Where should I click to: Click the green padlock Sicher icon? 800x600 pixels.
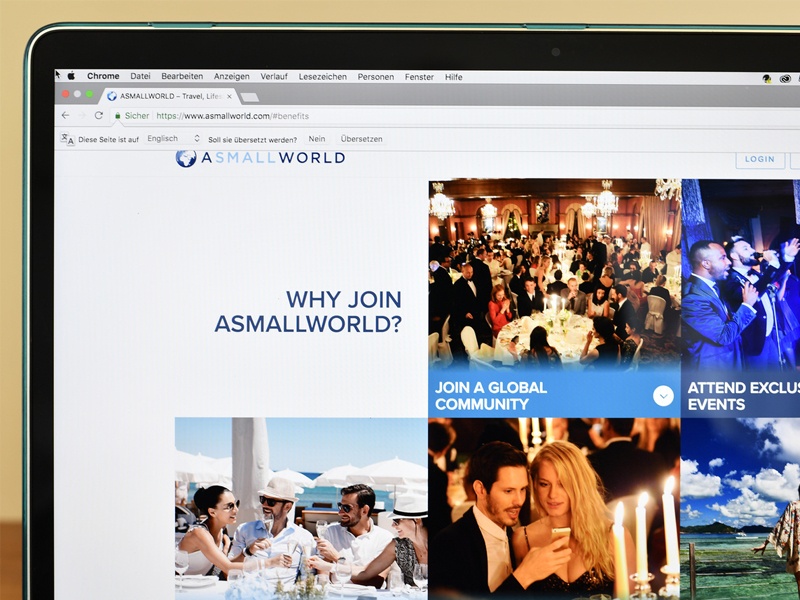[x=118, y=116]
